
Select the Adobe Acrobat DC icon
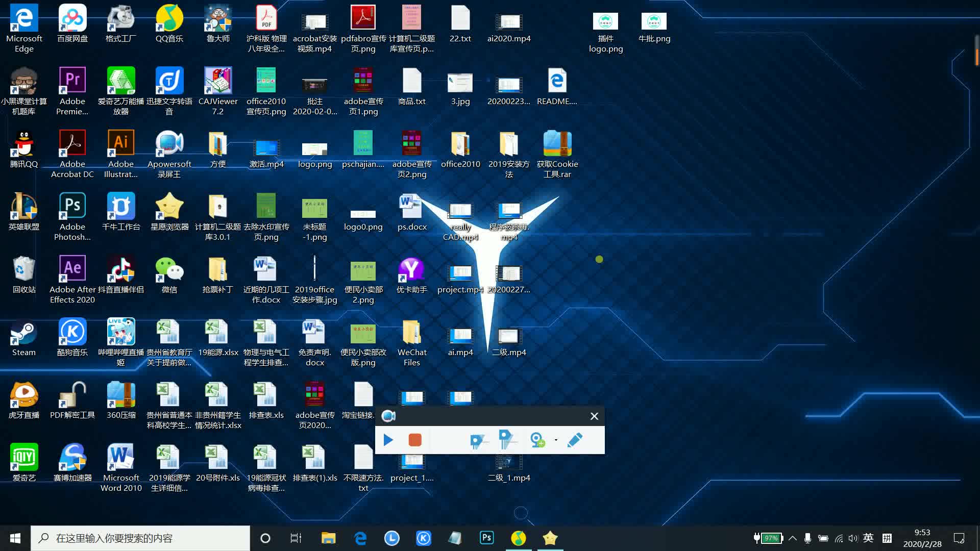point(72,154)
